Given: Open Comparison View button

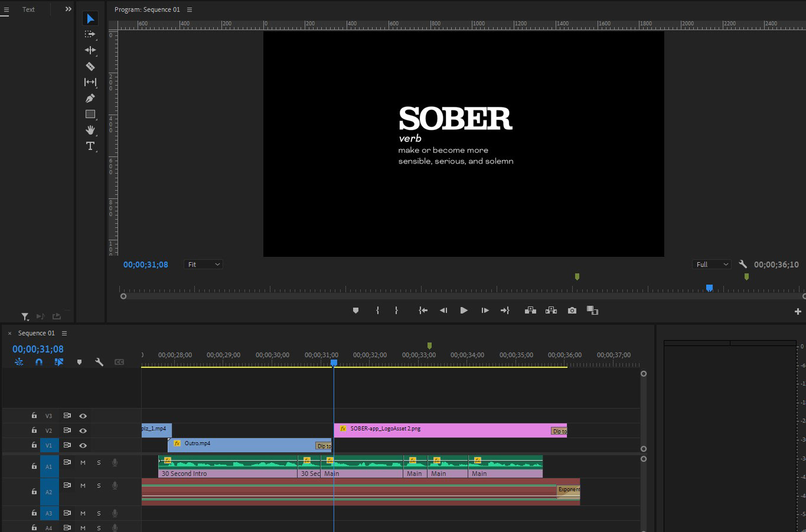Looking at the screenshot, I should click(x=592, y=311).
